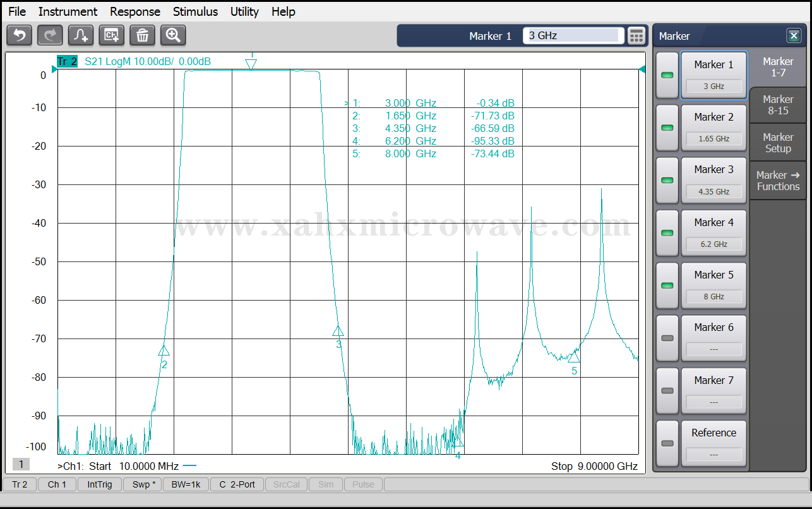Click Swp * status button

click(143, 484)
